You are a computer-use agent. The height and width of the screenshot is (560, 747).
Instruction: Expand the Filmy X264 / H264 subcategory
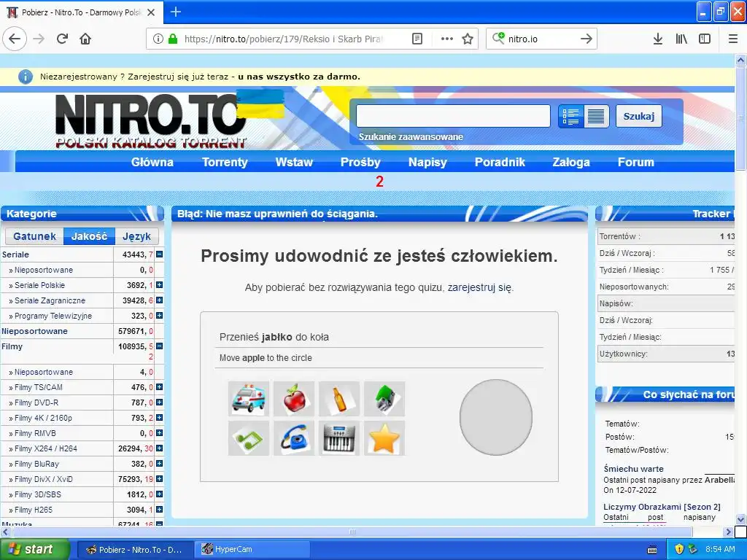160,448
